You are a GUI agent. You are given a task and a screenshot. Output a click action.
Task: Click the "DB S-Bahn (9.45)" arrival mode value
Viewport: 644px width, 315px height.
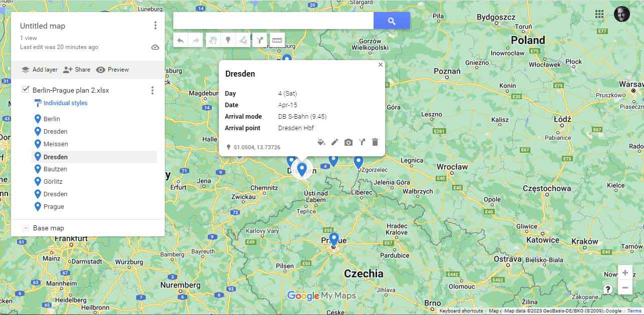(x=302, y=117)
